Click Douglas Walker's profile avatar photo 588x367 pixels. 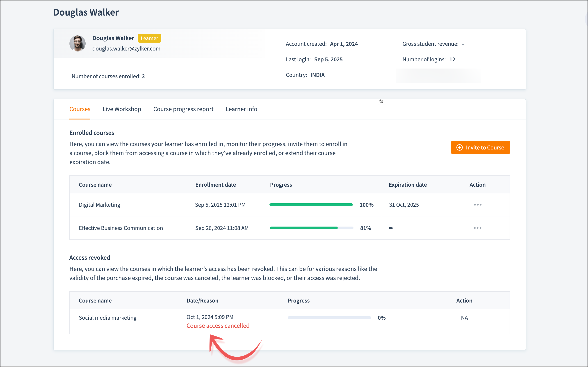click(77, 44)
